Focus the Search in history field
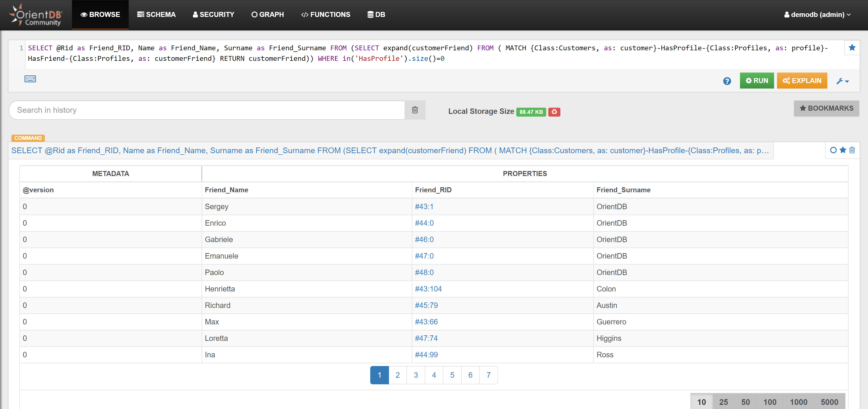The height and width of the screenshot is (409, 868). 206,110
